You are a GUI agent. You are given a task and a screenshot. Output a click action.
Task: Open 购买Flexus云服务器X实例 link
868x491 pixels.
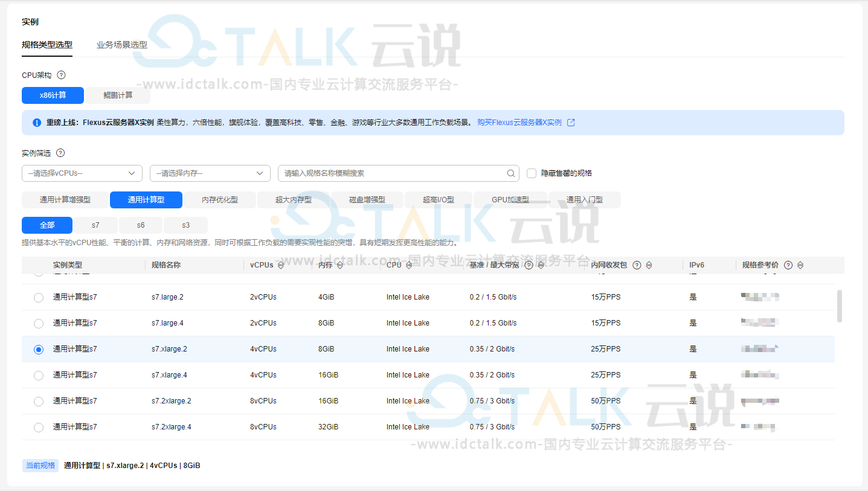click(x=519, y=123)
